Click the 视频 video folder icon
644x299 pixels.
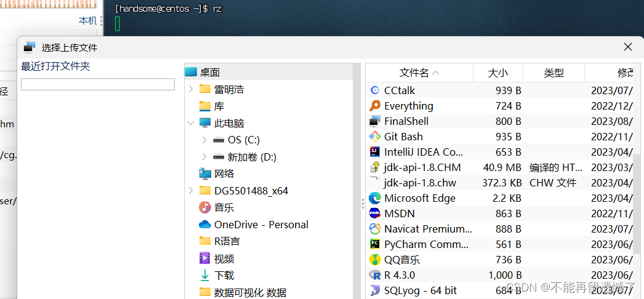pyautogui.click(x=205, y=258)
